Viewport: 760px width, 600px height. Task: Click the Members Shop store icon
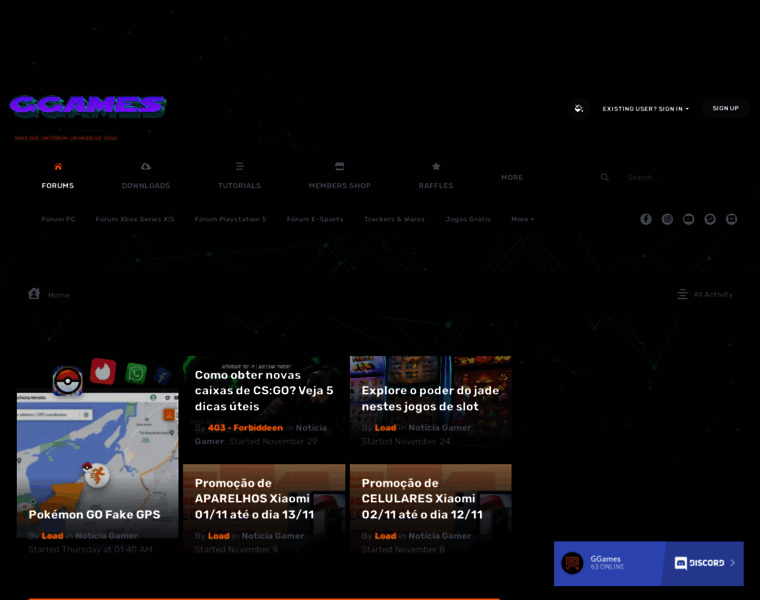coord(339,167)
